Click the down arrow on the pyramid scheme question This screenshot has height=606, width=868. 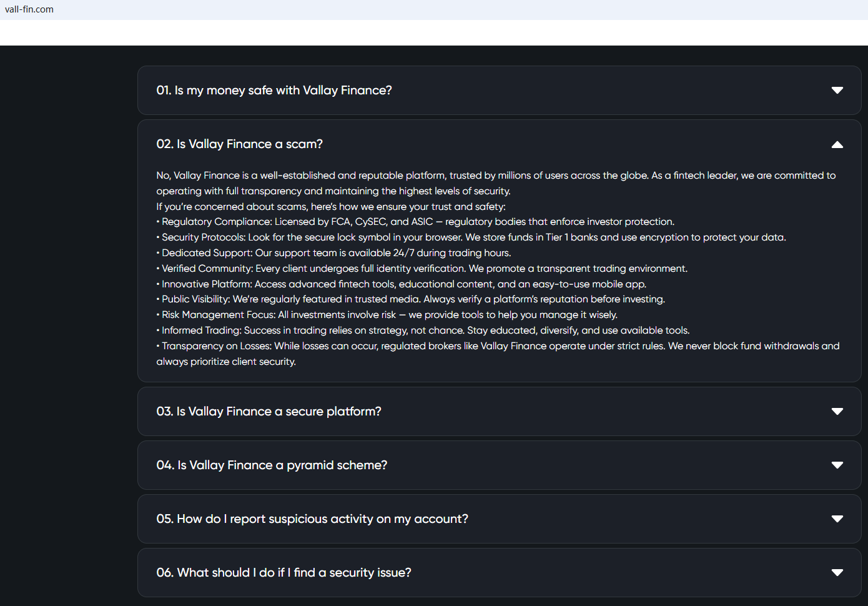(x=837, y=465)
